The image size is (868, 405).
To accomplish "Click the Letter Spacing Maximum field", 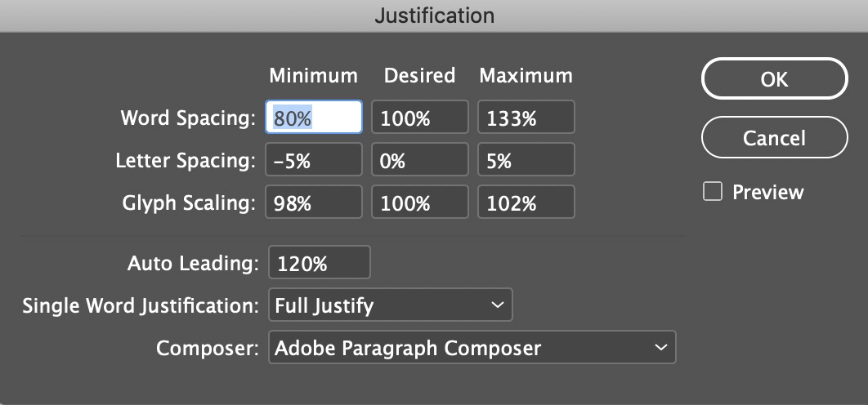I will click(526, 161).
